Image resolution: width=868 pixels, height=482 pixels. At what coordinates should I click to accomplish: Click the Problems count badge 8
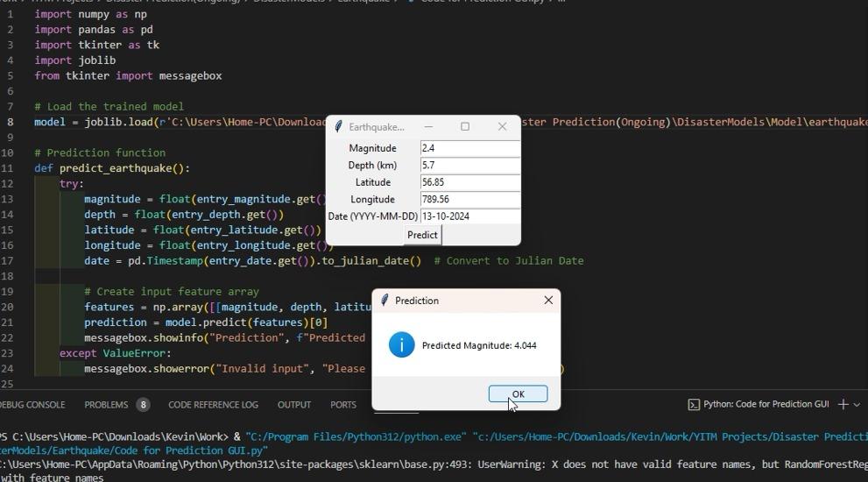coord(143,405)
